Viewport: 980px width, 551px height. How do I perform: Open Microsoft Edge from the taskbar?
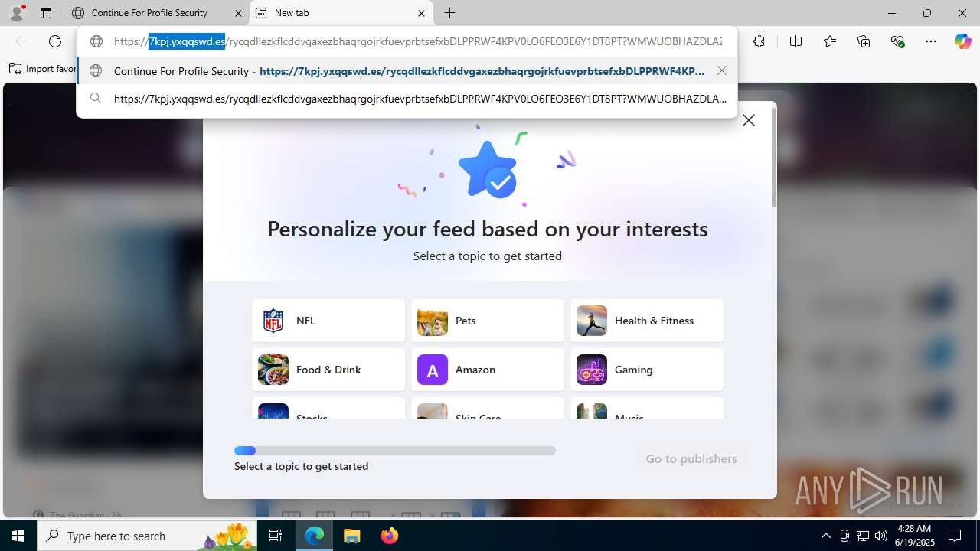click(x=315, y=536)
